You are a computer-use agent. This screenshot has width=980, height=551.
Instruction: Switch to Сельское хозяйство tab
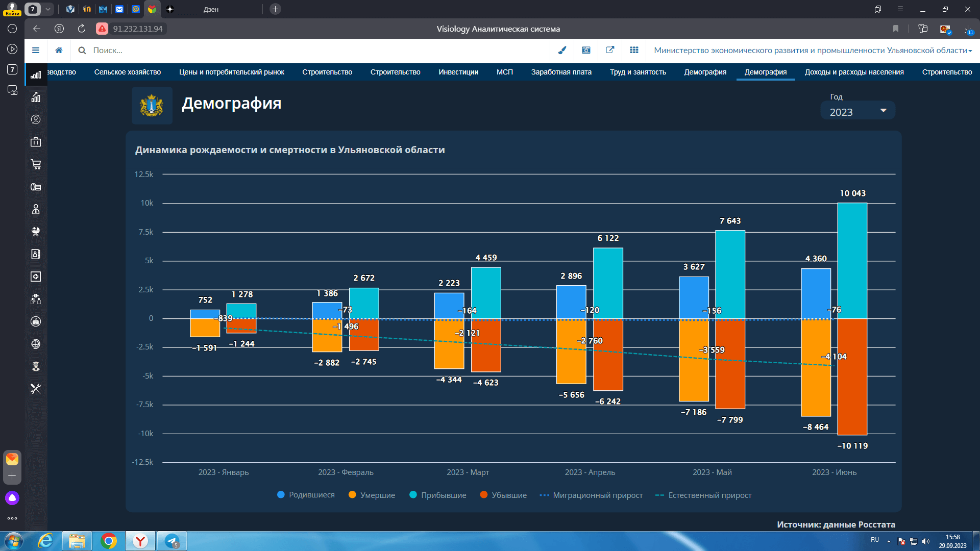coord(128,72)
